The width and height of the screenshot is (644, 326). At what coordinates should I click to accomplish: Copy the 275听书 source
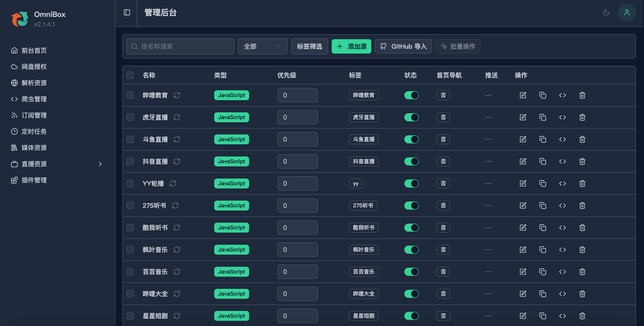[x=543, y=205]
